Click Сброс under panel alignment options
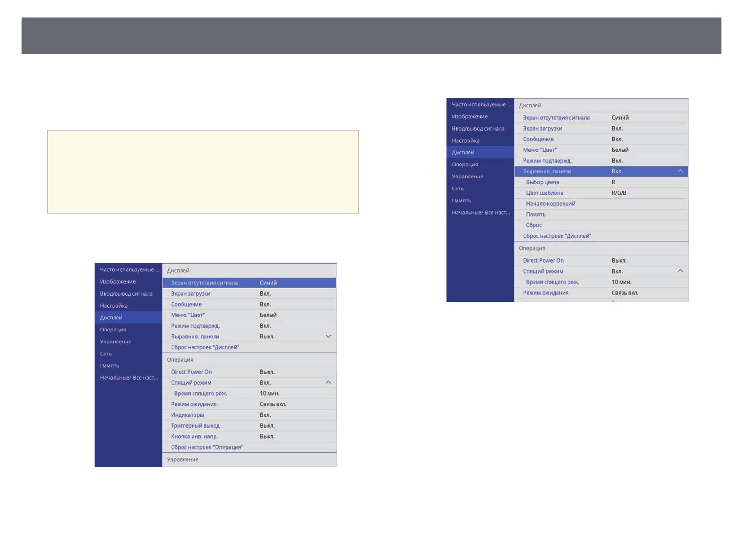This screenshot has width=756, height=534. 534,225
